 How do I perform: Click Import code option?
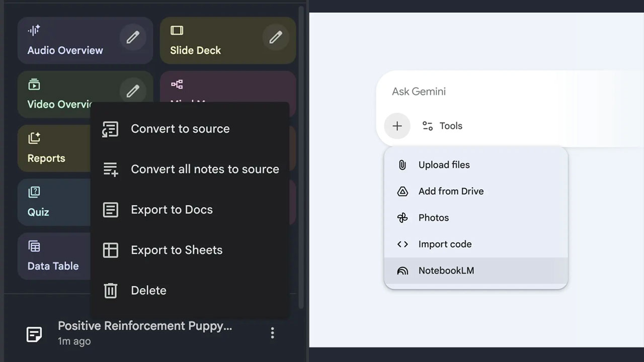coord(445,244)
